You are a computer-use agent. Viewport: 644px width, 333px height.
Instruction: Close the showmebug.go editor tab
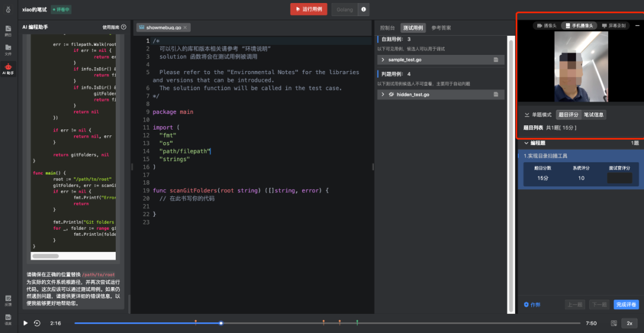click(x=185, y=27)
